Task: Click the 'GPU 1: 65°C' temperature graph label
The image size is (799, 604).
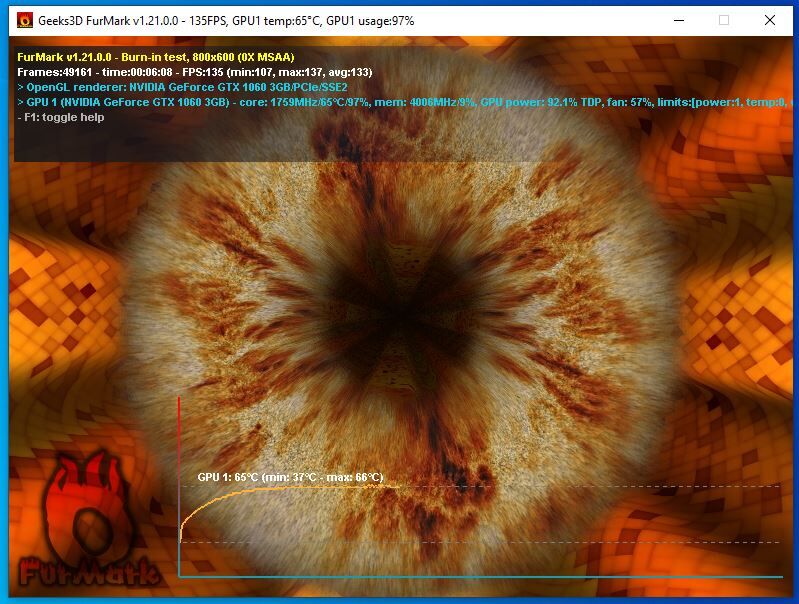Action: [x=290, y=477]
